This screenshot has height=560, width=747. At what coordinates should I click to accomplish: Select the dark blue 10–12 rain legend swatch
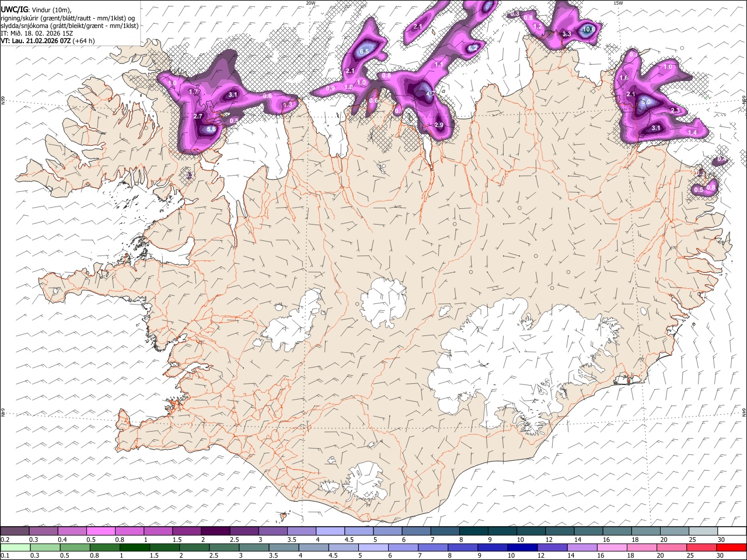522,547
